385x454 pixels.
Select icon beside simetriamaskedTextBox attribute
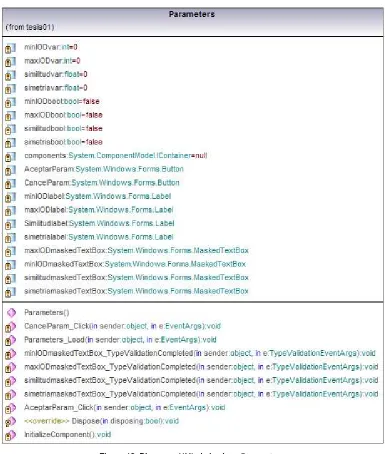pos(10,292)
